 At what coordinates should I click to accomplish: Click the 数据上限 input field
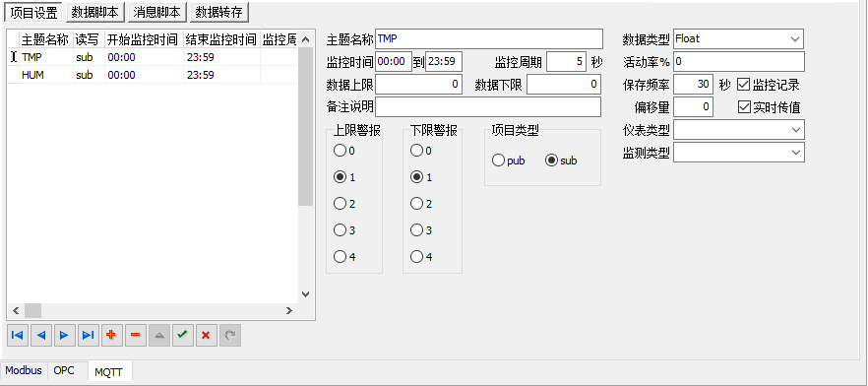click(x=418, y=84)
